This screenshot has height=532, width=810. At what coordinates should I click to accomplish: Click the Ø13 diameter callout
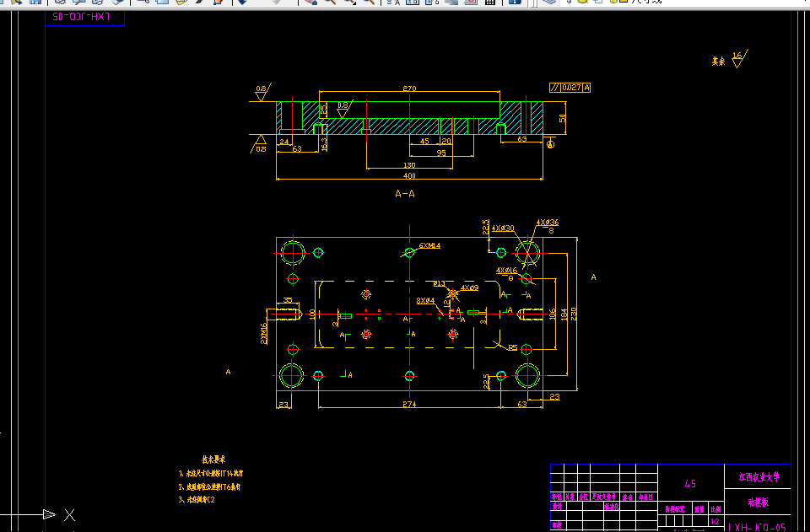439,283
